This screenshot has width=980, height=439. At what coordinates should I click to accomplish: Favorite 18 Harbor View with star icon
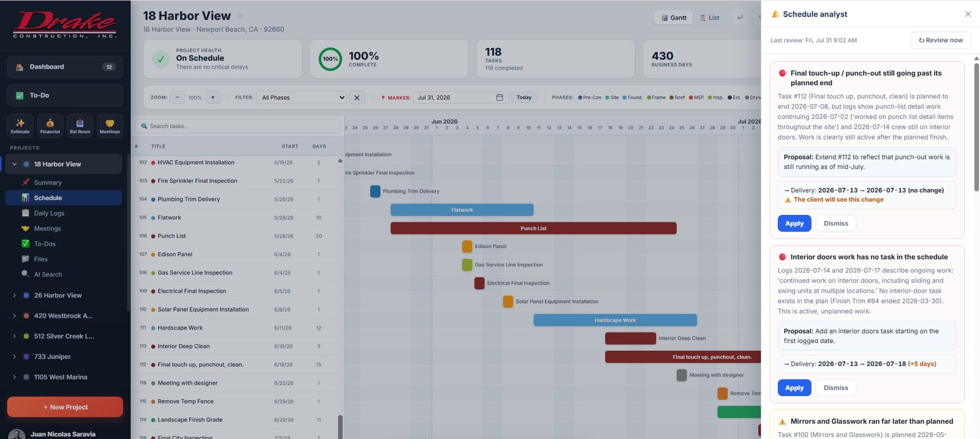[240, 16]
